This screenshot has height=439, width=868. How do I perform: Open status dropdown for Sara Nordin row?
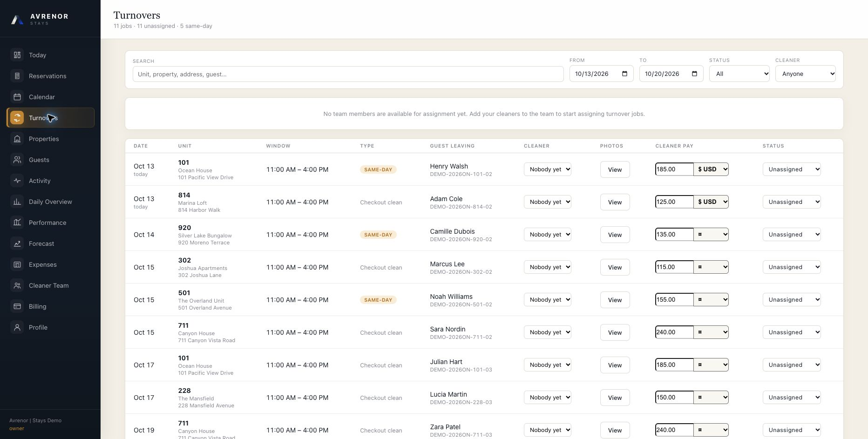click(792, 332)
